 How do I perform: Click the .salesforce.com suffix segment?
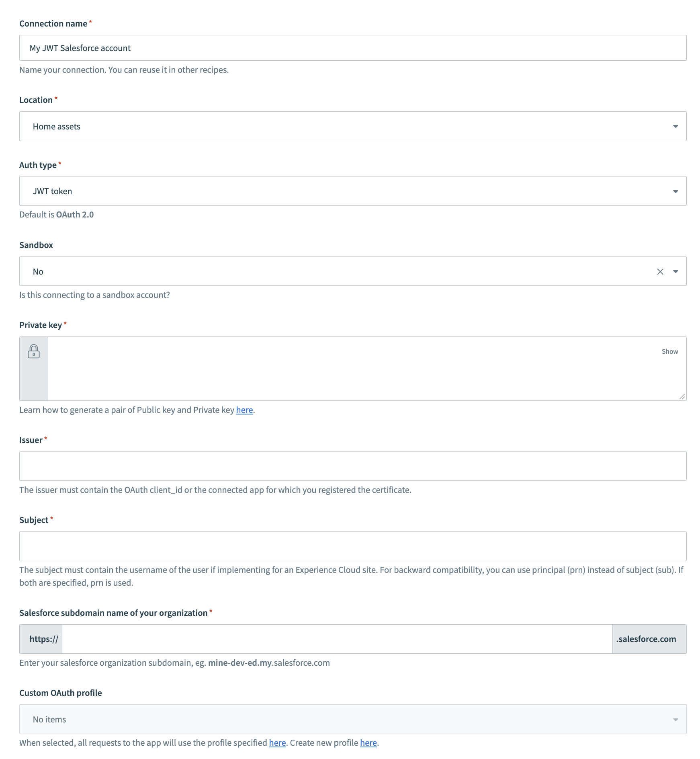[x=646, y=638]
